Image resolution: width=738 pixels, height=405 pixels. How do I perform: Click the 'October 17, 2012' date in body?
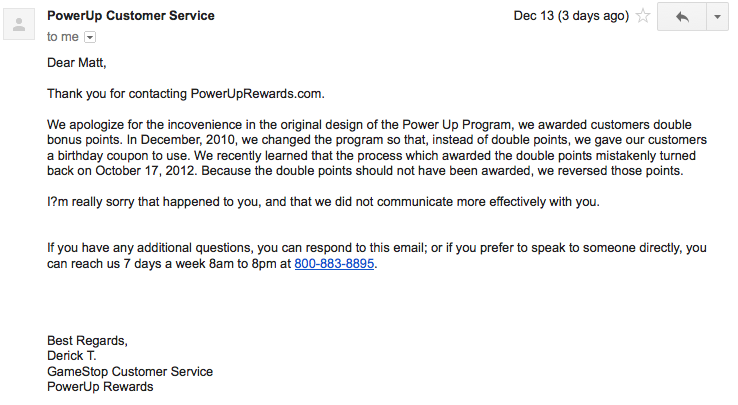coord(145,170)
